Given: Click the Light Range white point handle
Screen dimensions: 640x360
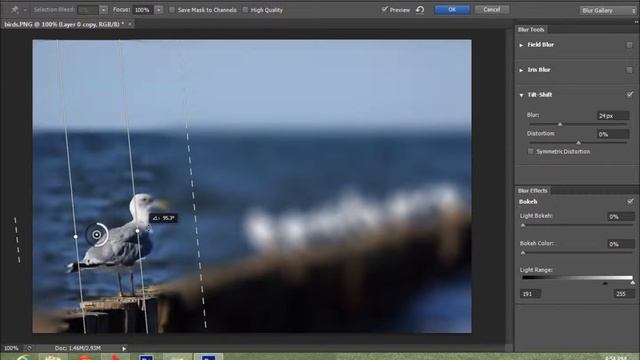Looking at the screenshot, I should pos(632,282).
